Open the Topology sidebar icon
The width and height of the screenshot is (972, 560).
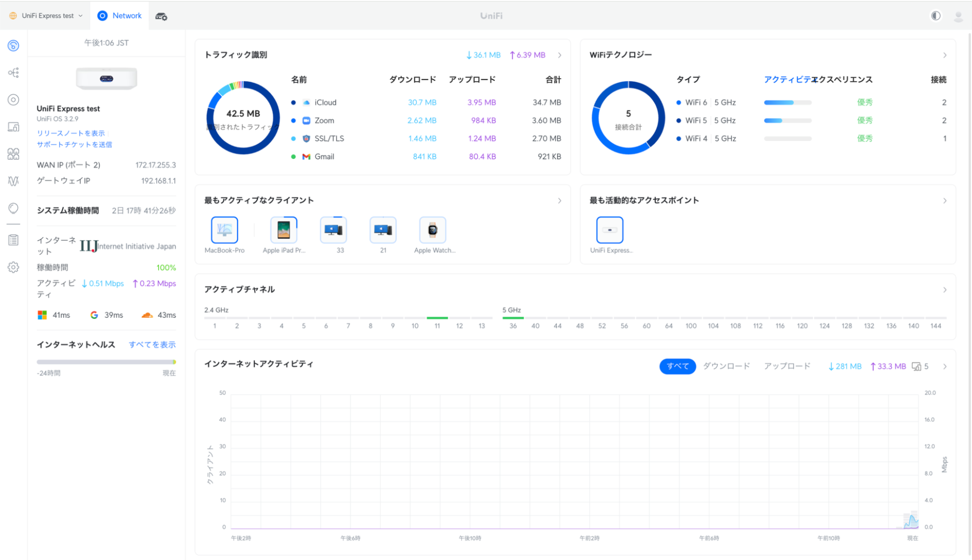(13, 73)
